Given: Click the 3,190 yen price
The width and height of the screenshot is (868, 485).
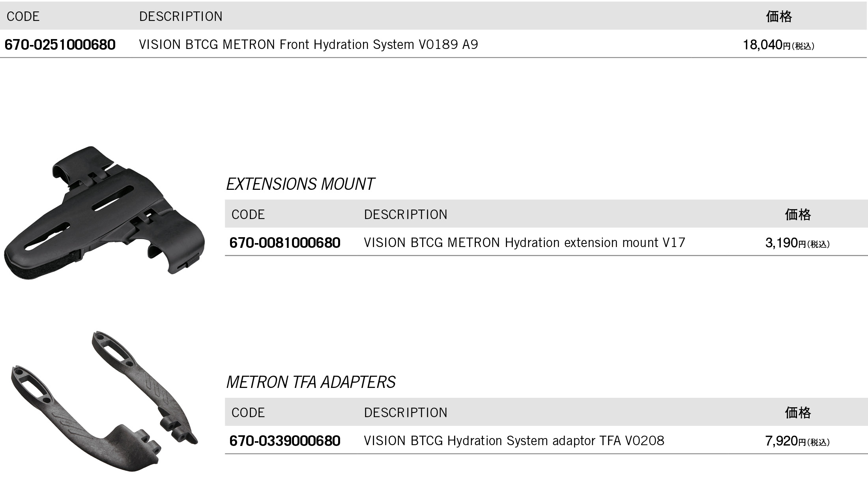Looking at the screenshot, I should click(797, 243).
